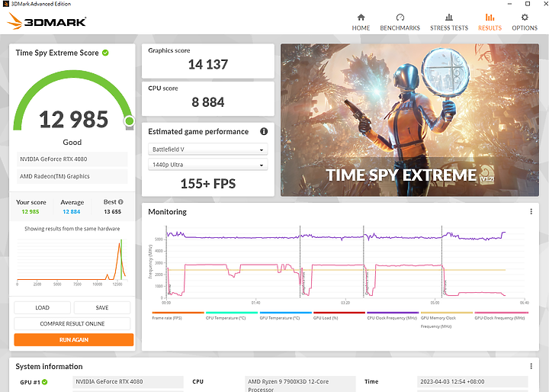Toggle CPU Temperature legend swatch
Image resolution: width=549 pixels, height=392 pixels.
[x=232, y=313]
